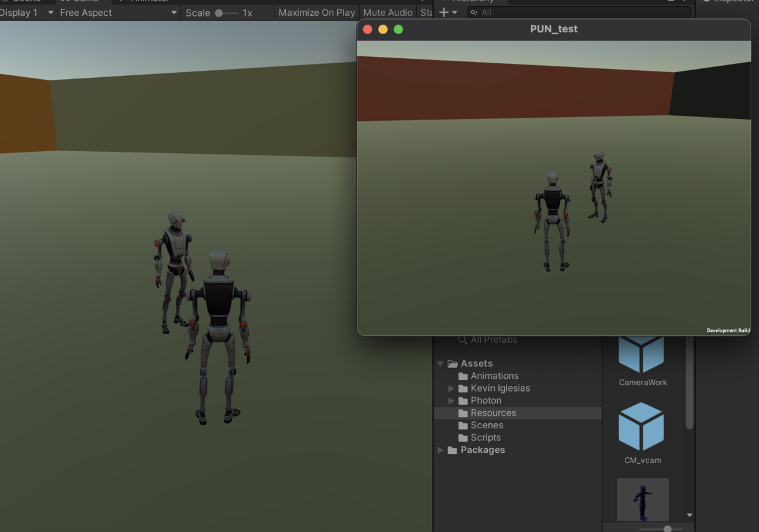759x532 pixels.
Task: Collapse the Assets folder tree
Action: tap(440, 364)
